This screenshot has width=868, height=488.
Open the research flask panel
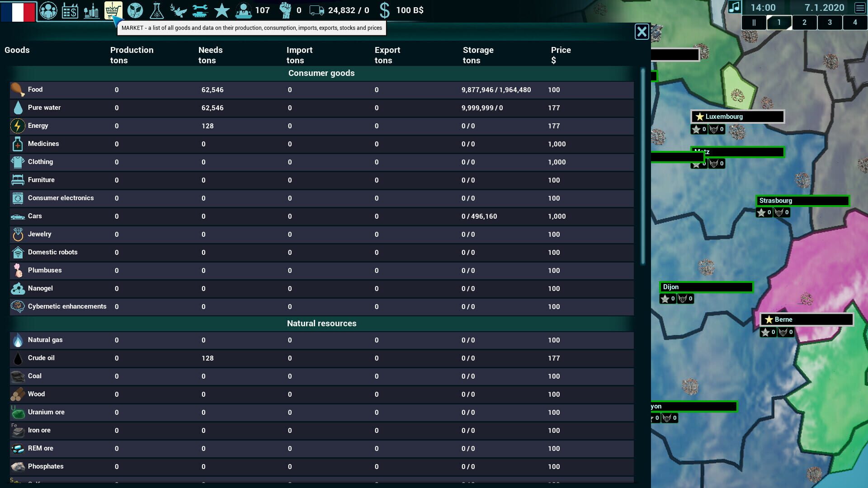(156, 9)
